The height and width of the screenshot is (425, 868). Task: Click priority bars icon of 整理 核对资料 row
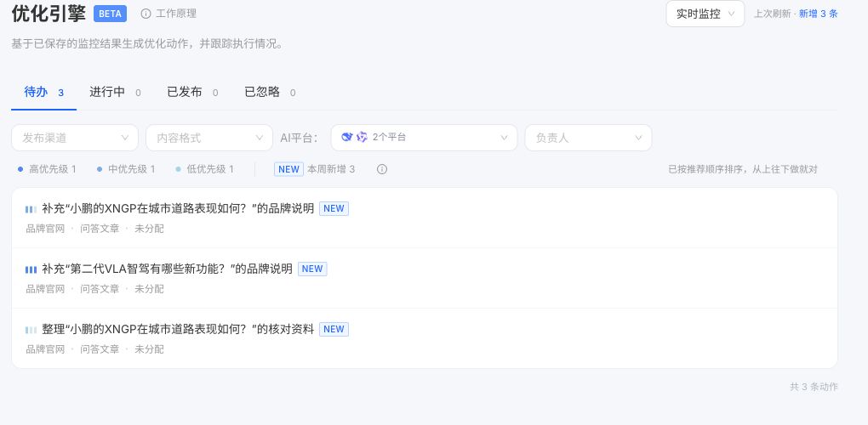coord(31,330)
